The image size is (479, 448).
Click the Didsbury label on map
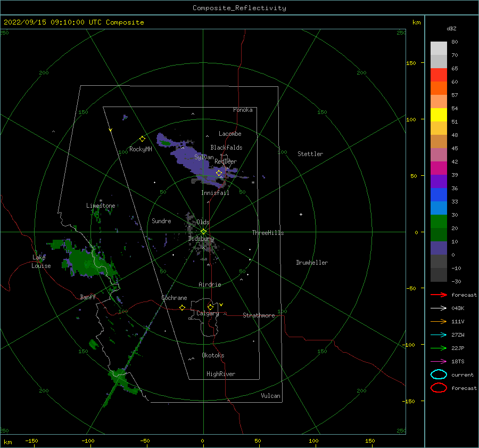click(201, 239)
